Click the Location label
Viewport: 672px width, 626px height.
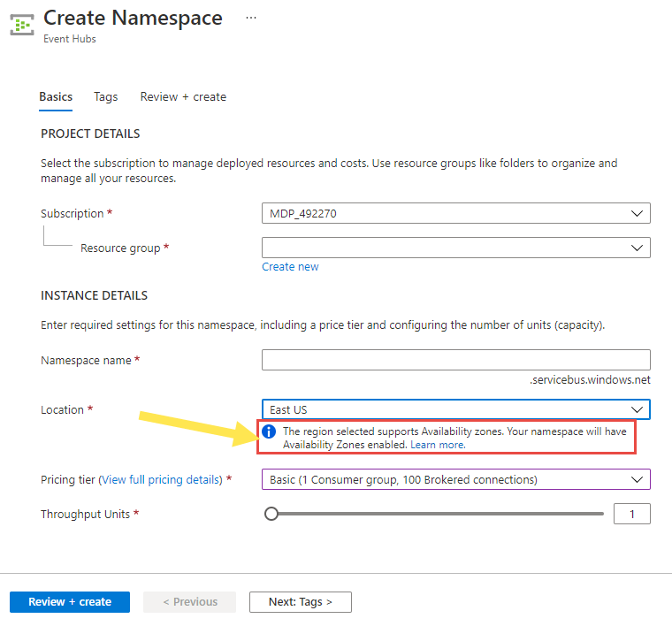pos(62,409)
